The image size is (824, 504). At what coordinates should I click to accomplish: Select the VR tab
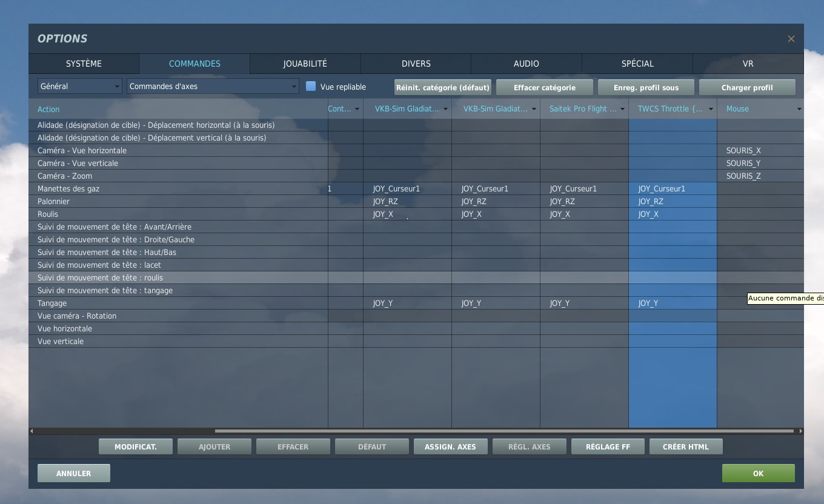748,64
